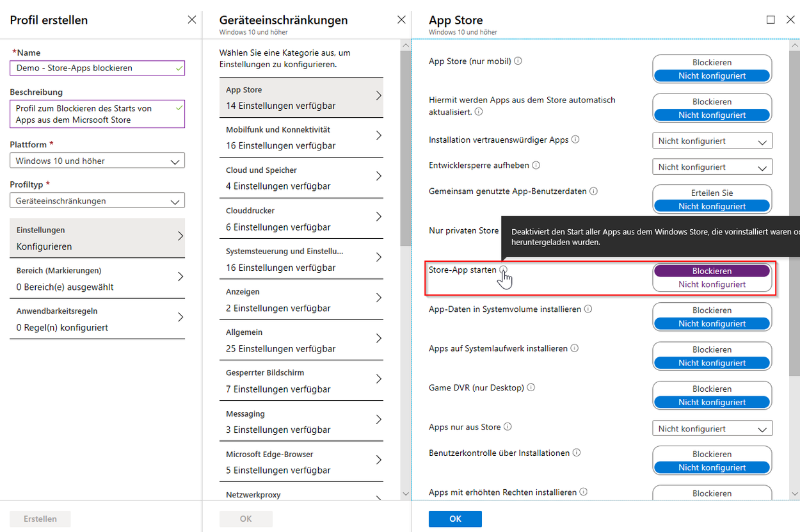Set Store-App starten to Nicht konfiguriert
This screenshot has height=532, width=800.
pyautogui.click(x=712, y=284)
